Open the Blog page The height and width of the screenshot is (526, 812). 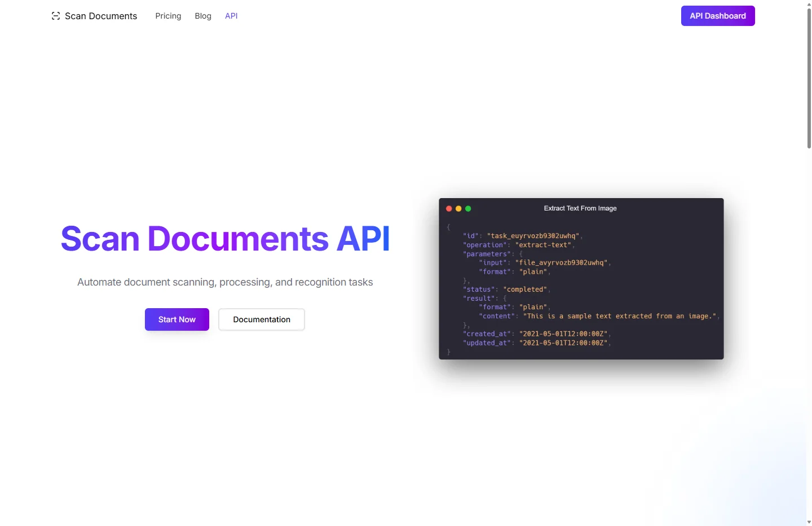tap(203, 16)
